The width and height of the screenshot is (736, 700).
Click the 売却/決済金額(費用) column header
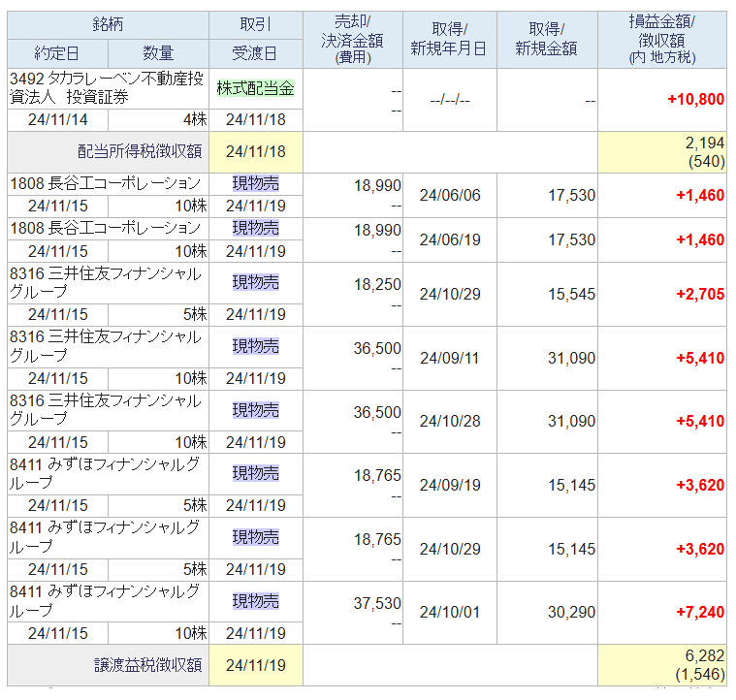(353, 40)
